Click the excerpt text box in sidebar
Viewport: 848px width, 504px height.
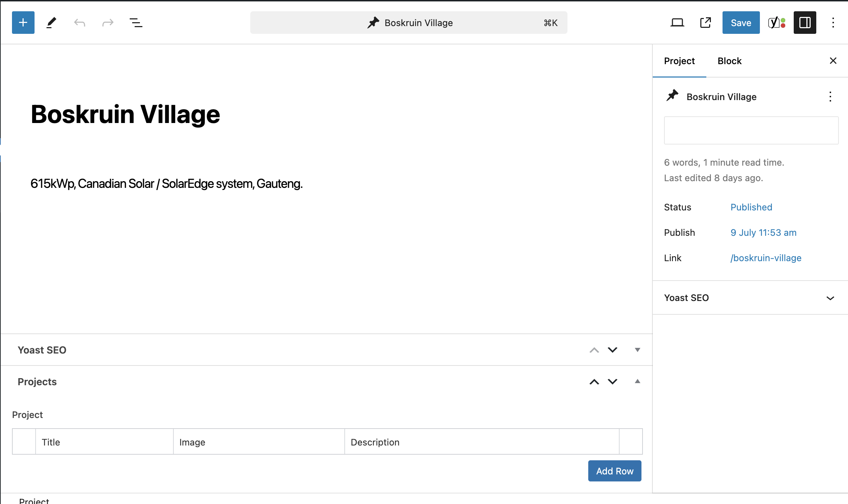coord(751,130)
